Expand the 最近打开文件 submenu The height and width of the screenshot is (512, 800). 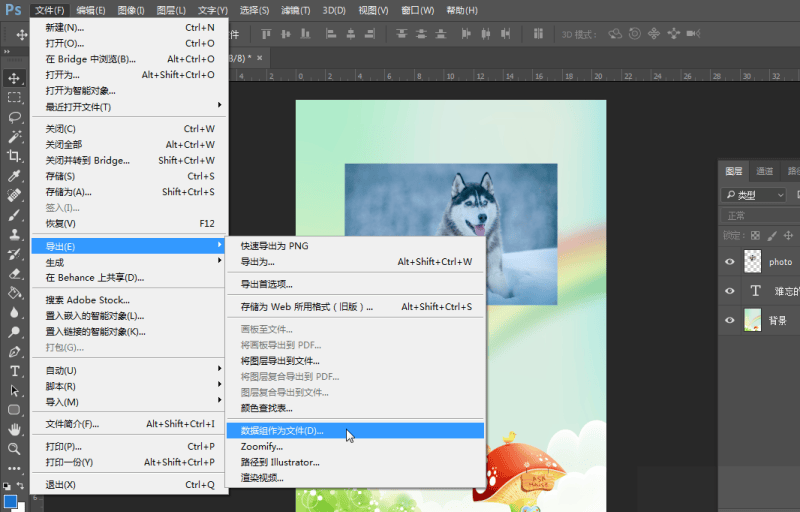coord(130,107)
